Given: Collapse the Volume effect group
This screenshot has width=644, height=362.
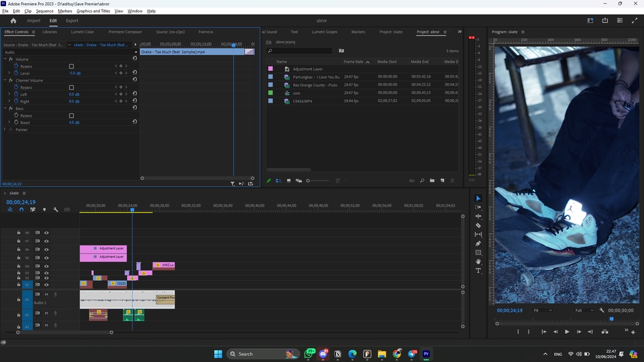Looking at the screenshot, I should (x=5, y=59).
